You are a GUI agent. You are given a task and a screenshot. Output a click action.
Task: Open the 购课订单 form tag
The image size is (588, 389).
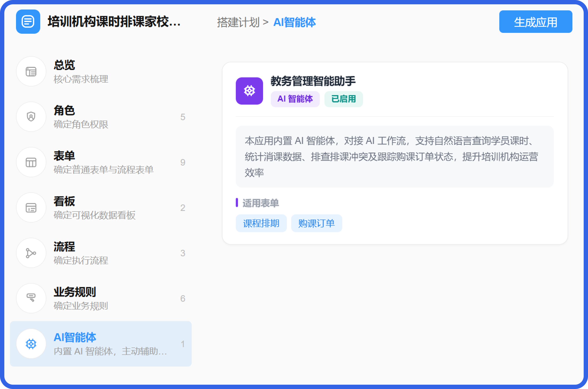point(316,223)
